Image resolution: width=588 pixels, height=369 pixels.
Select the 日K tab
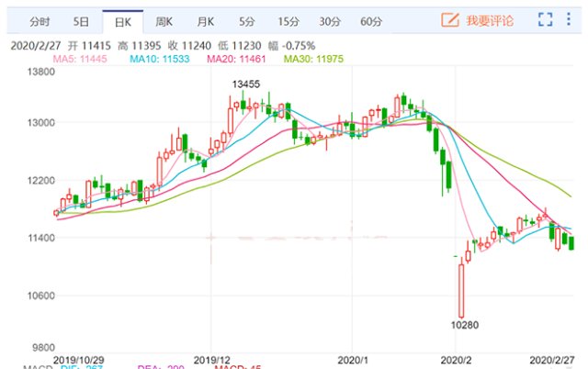pyautogui.click(x=123, y=22)
